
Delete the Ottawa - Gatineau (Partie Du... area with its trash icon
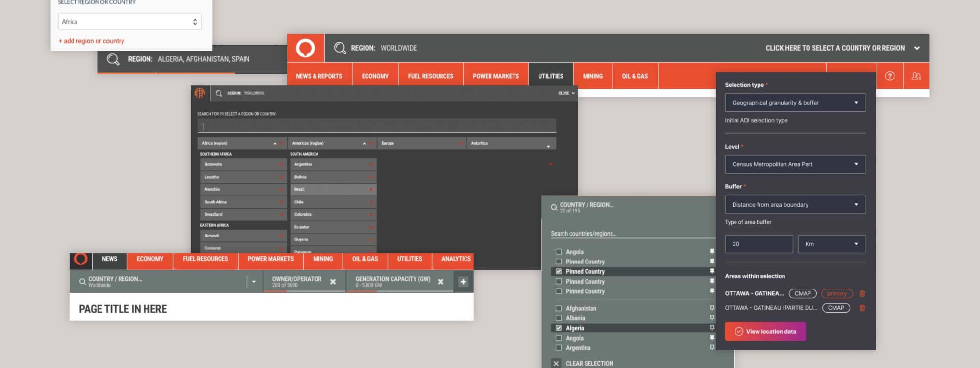point(862,308)
